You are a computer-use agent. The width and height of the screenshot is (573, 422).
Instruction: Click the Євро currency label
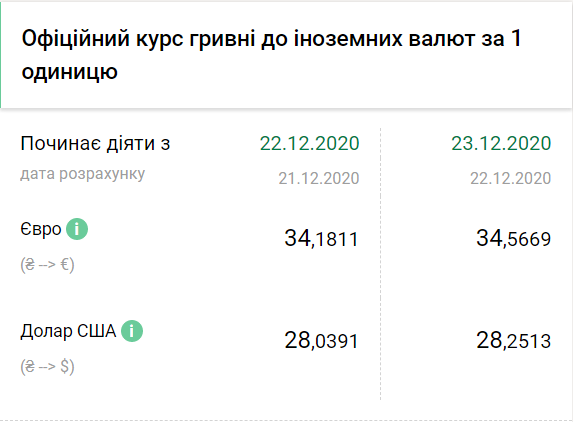pyautogui.click(x=41, y=230)
